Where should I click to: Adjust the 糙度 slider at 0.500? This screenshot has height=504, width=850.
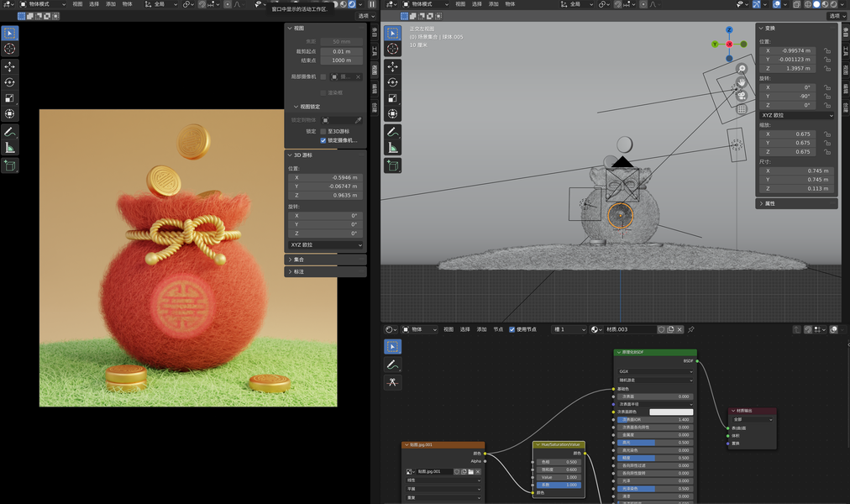coord(655,459)
